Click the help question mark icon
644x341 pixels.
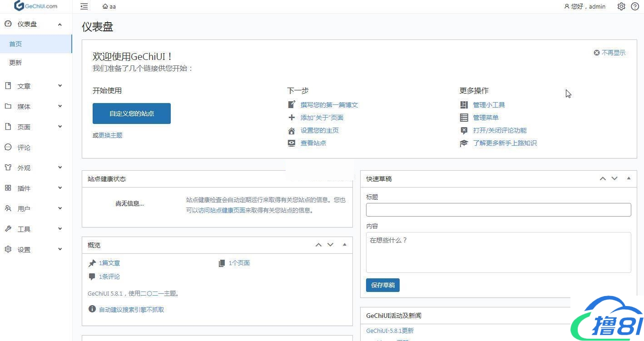(635, 6)
